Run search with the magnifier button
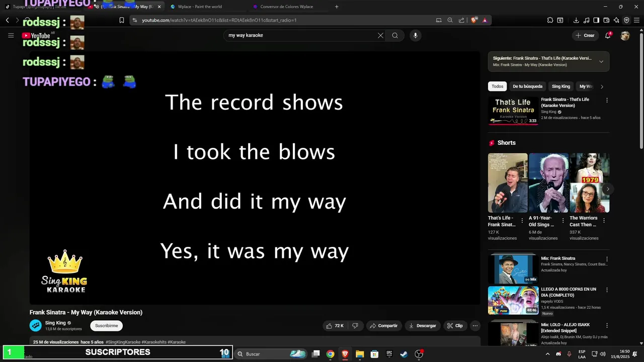Screen dimensions: 644x362 click(x=395, y=35)
